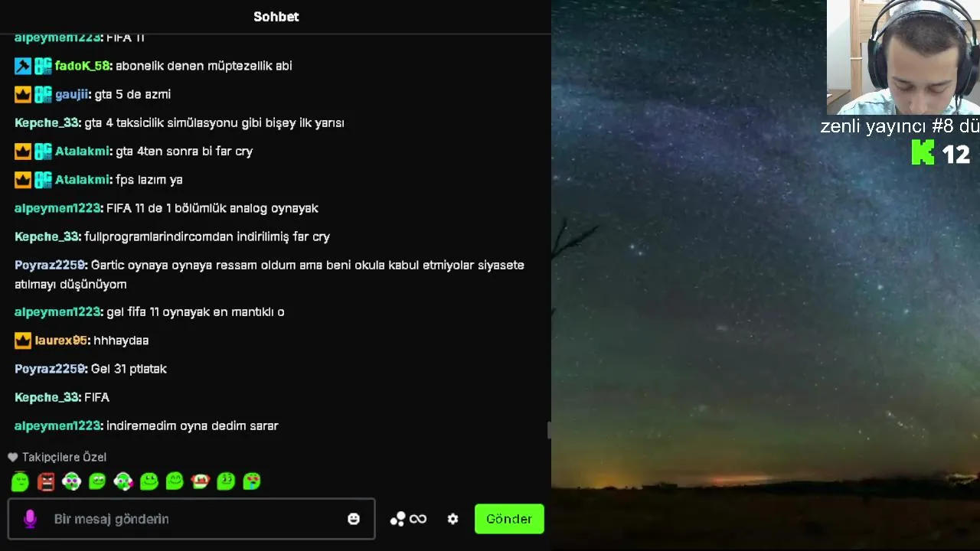Insert the clown-faced green emote

click(201, 481)
